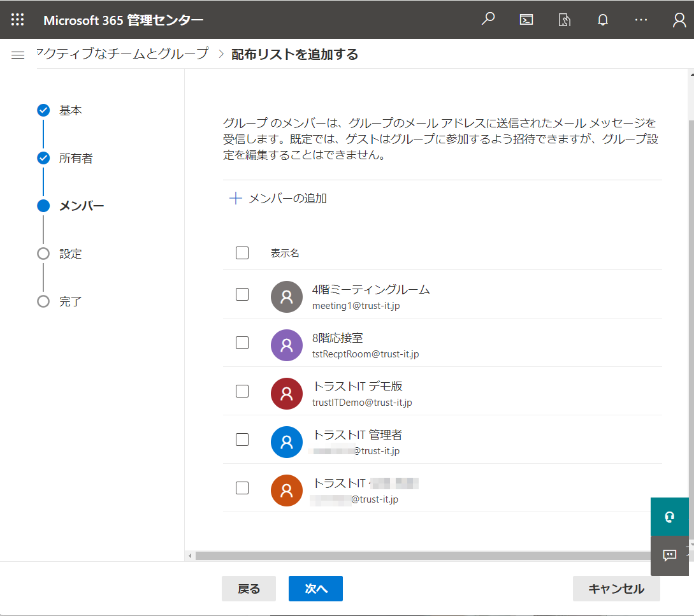Image resolution: width=694 pixels, height=616 pixels.
Task: Click avatar of 4階ミーティングルーム
Action: coord(286,296)
